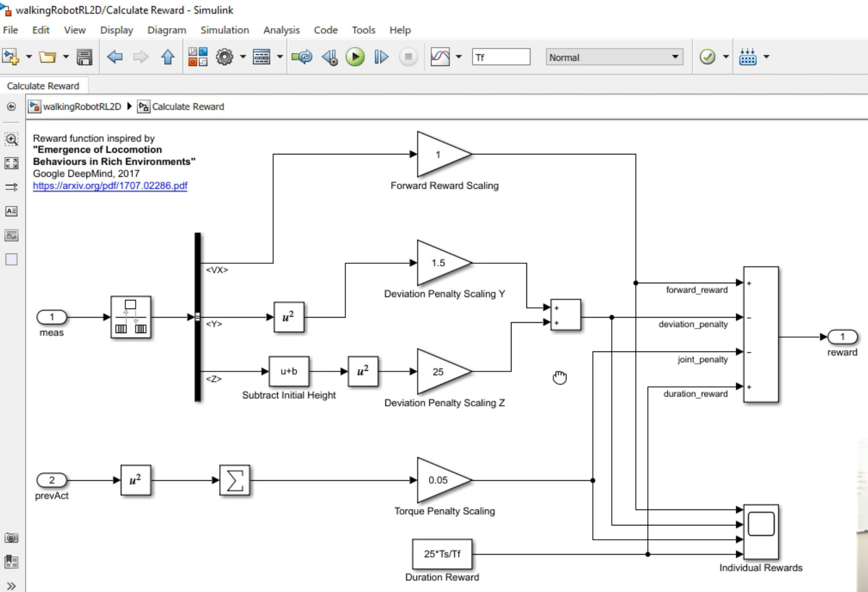Click the Step Back icon
Image resolution: width=868 pixels, height=592 pixels.
(x=330, y=57)
